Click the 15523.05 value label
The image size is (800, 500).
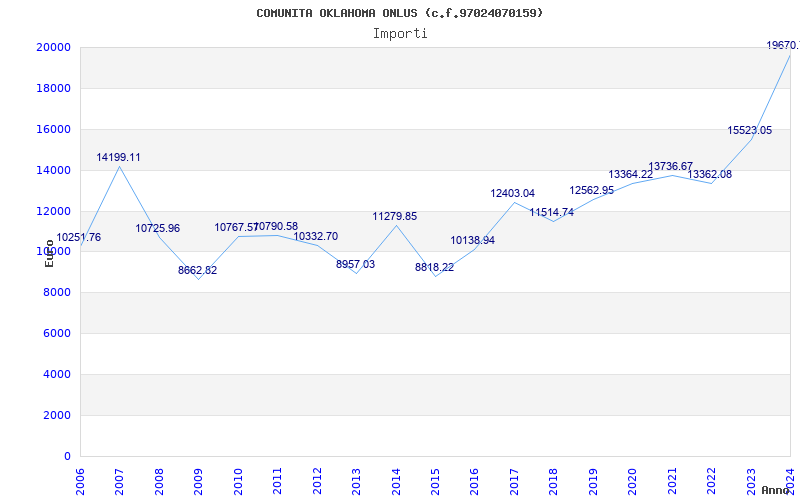coord(749,130)
